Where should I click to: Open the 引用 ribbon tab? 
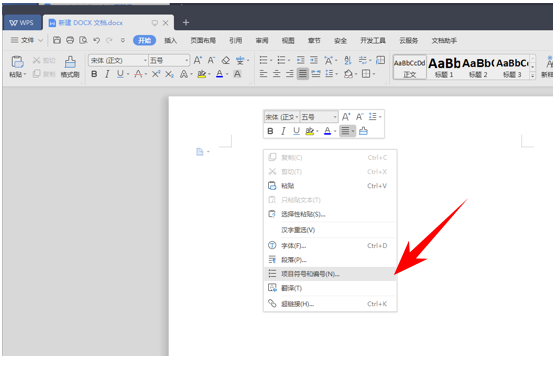(x=236, y=41)
